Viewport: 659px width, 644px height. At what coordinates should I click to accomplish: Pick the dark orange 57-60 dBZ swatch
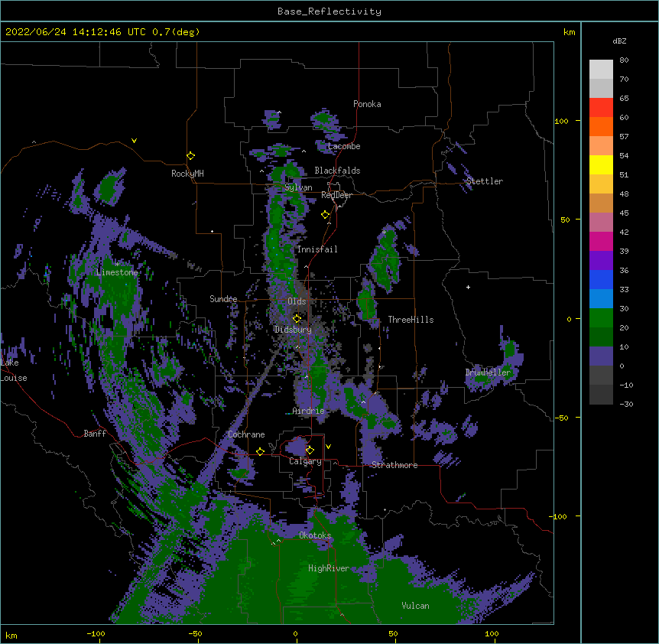[x=601, y=127]
